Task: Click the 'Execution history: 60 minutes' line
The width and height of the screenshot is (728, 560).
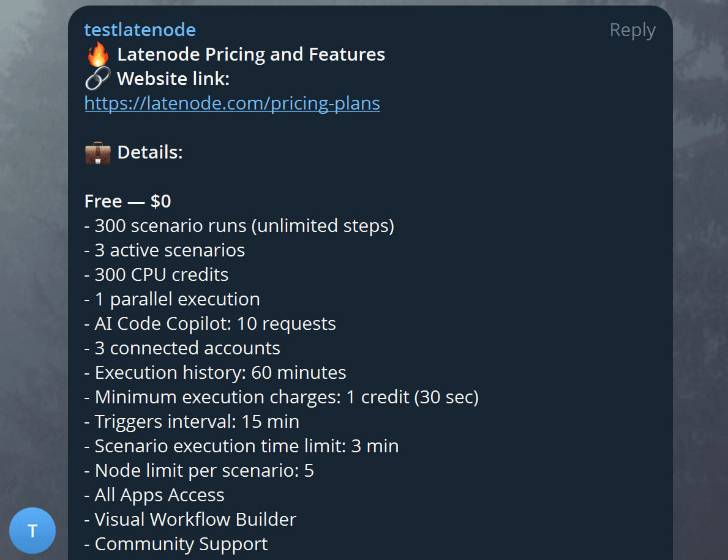Action: 216,373
